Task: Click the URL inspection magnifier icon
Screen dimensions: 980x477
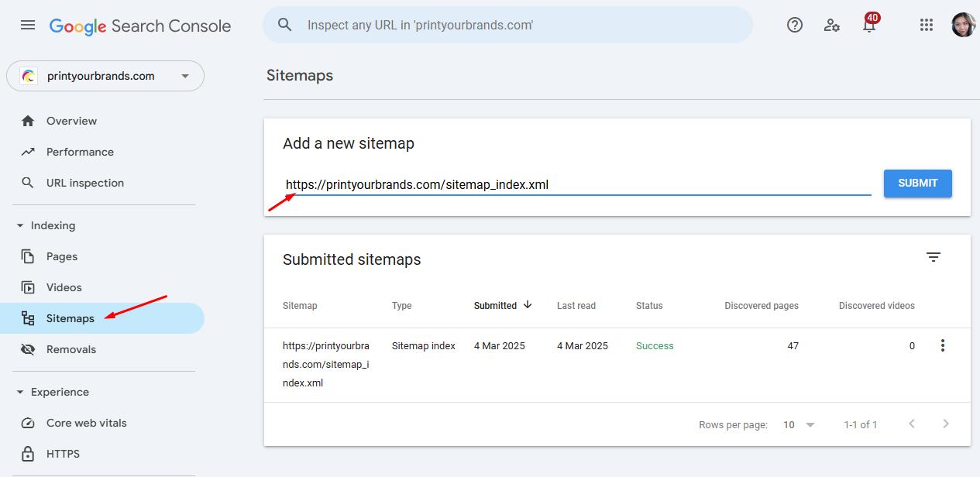Action: click(28, 183)
